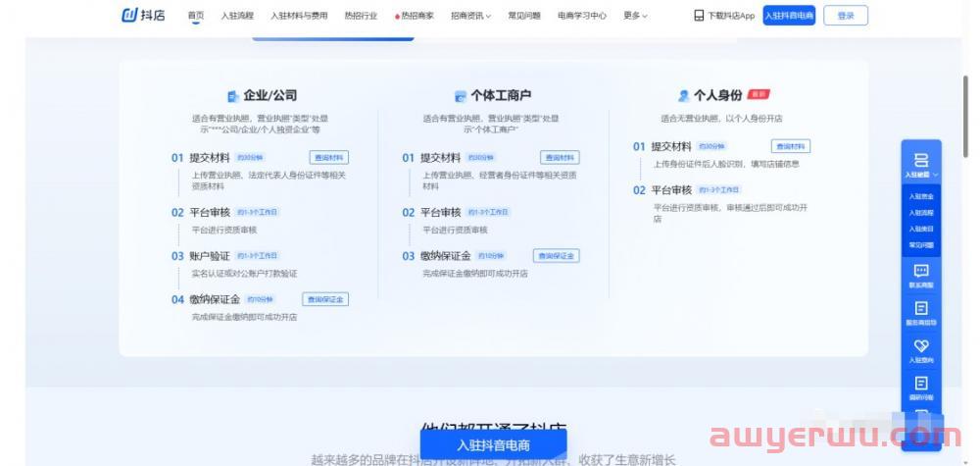Screen dimensions: 980x466
Task: Click 账户验证 step 03 title
Action: click(210, 256)
